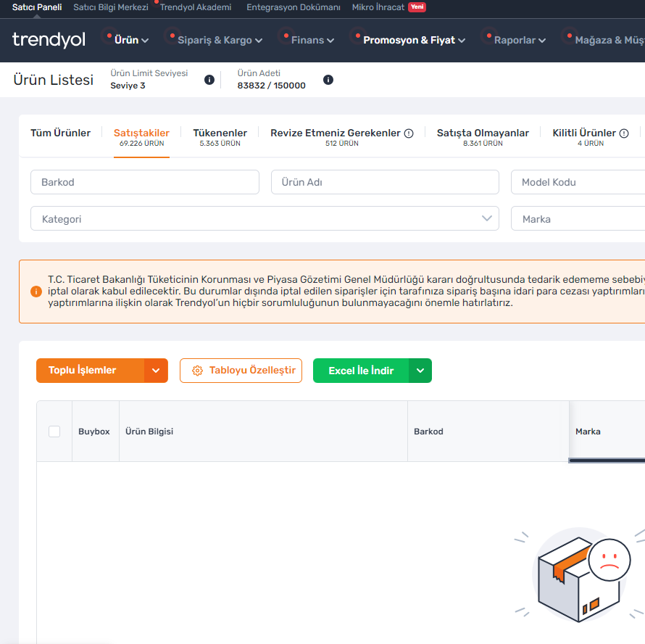Click info icon beside Revize Etmeniz Gerekenler
The image size is (645, 644).
pyautogui.click(x=409, y=133)
